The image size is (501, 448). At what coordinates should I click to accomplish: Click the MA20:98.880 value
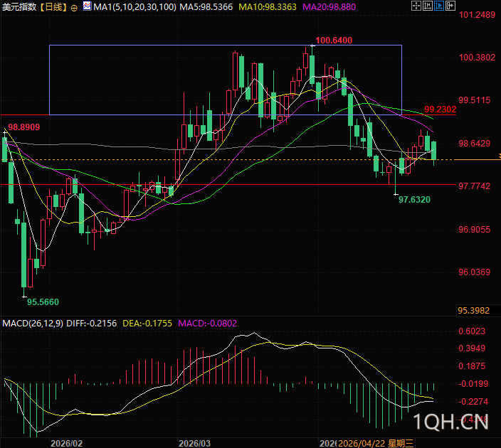click(329, 6)
